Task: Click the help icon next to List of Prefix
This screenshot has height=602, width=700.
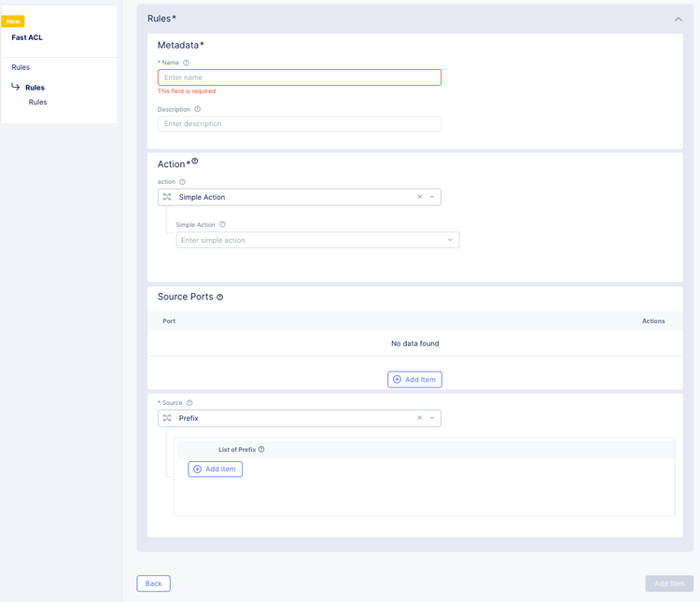Action: 261,450
